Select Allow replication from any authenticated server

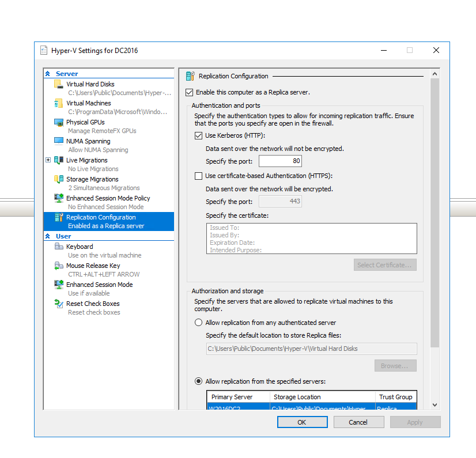tap(199, 323)
